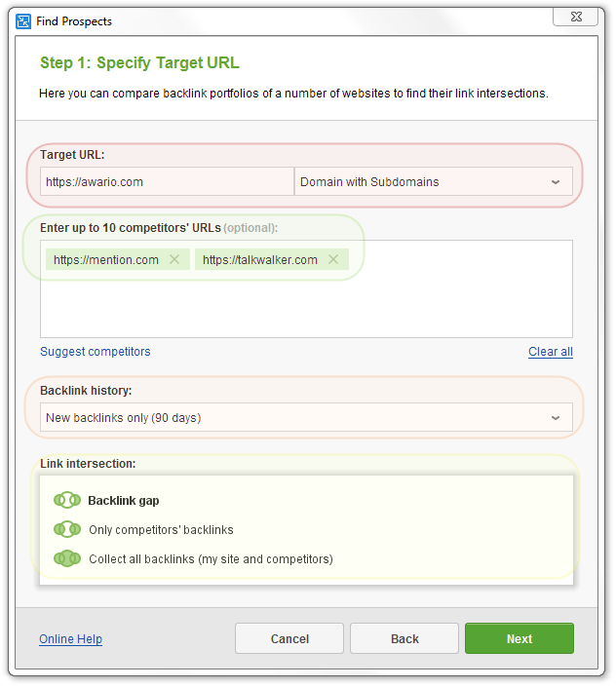Remove the talkwalker.com competitor tag
The width and height of the screenshot is (616, 688).
(x=333, y=259)
